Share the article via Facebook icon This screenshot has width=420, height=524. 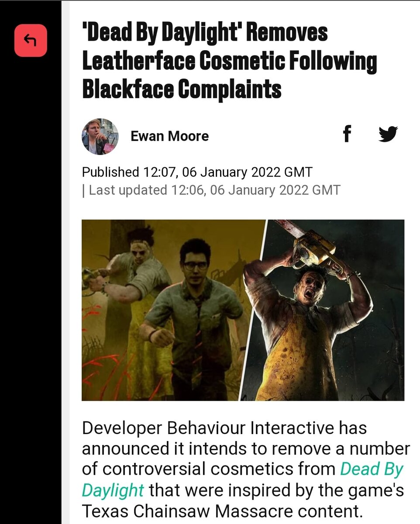click(x=347, y=134)
